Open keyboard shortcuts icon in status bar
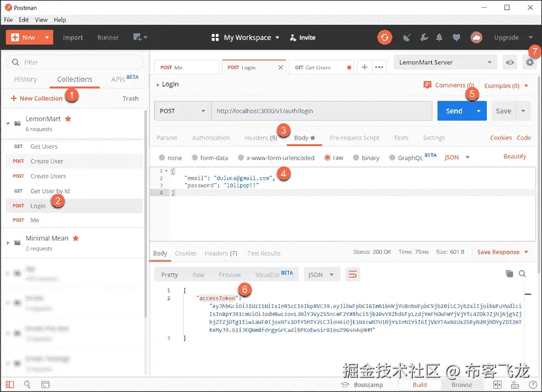The width and height of the screenshot is (542, 392). click(515, 384)
